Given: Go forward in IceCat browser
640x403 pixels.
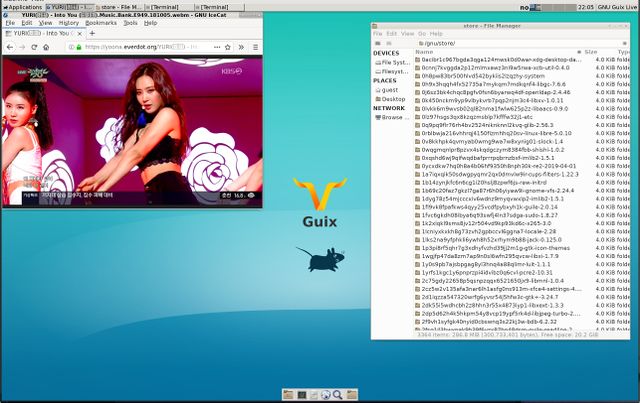Looking at the screenshot, I should (22, 47).
